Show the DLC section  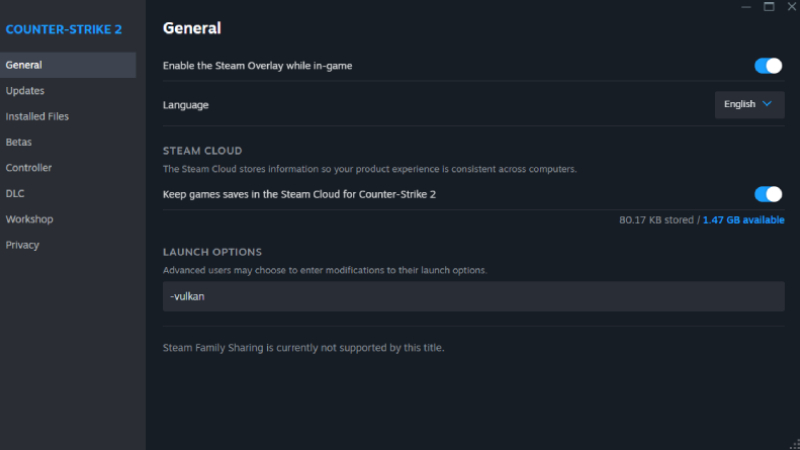pyautogui.click(x=15, y=193)
